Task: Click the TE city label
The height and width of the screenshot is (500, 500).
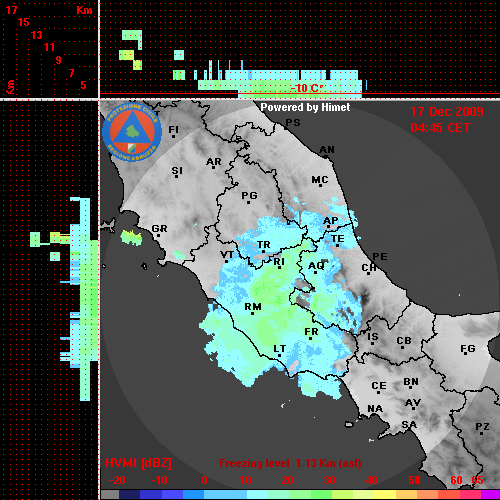Action: (338, 239)
